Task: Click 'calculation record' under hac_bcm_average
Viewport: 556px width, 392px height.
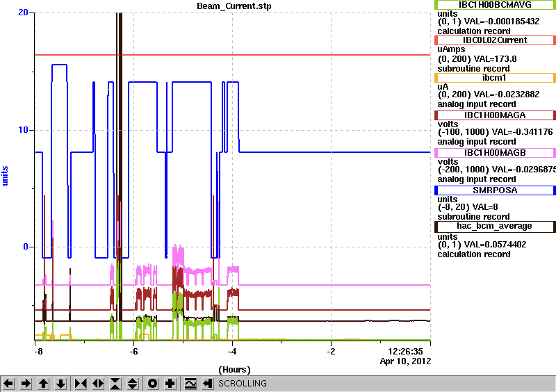Action: [474, 254]
